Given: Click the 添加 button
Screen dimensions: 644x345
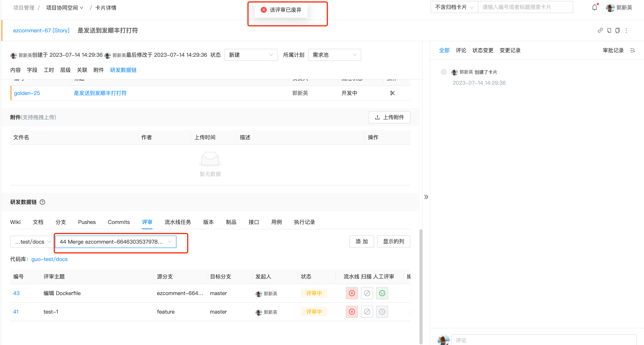Looking at the screenshot, I should [362, 241].
